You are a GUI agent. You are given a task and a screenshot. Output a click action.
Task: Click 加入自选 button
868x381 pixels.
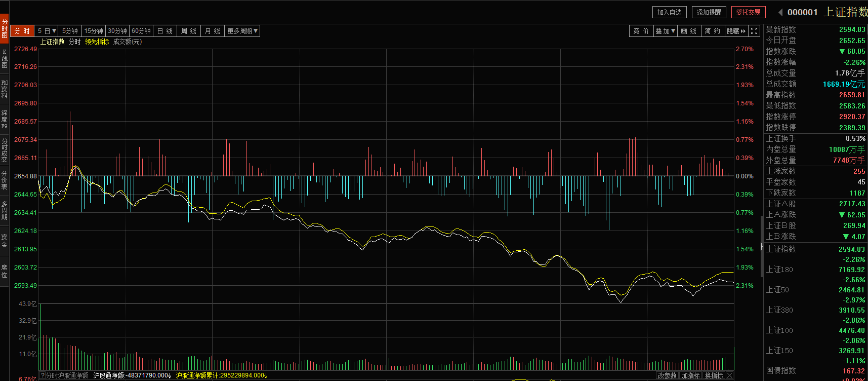tap(669, 12)
